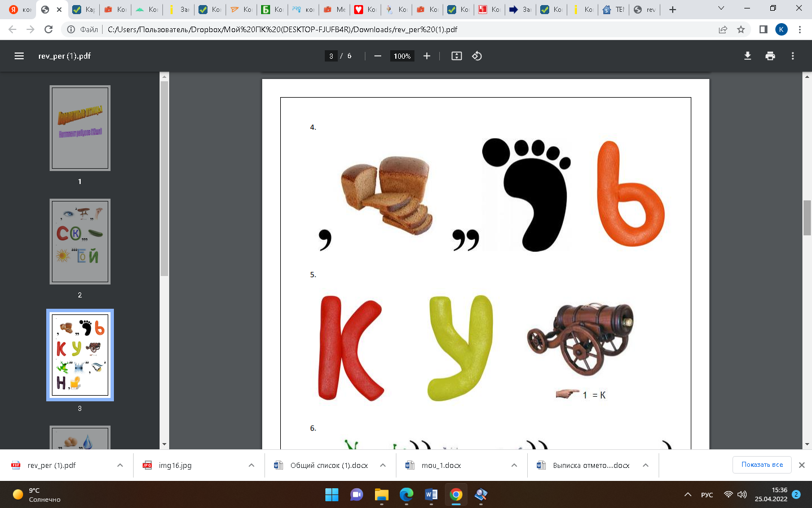This screenshot has height=508, width=812.
Task: Rotate the PDF counterclockwise
Action: click(x=477, y=56)
